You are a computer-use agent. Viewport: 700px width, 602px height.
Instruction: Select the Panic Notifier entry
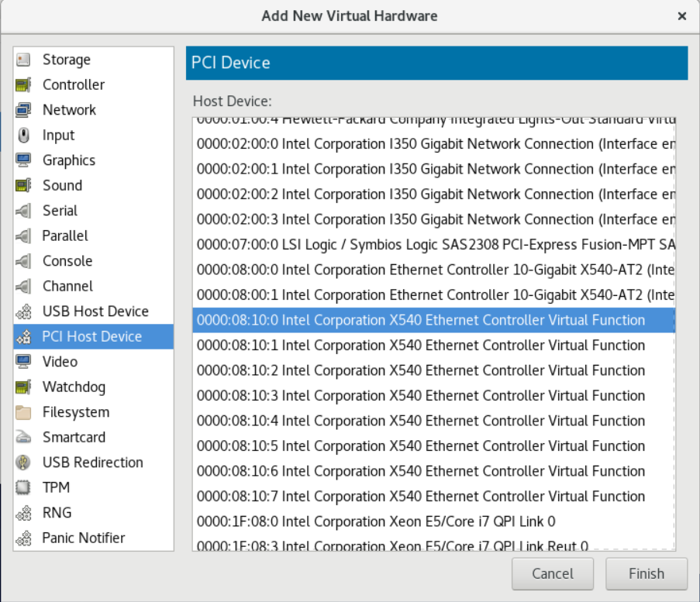tap(93, 538)
